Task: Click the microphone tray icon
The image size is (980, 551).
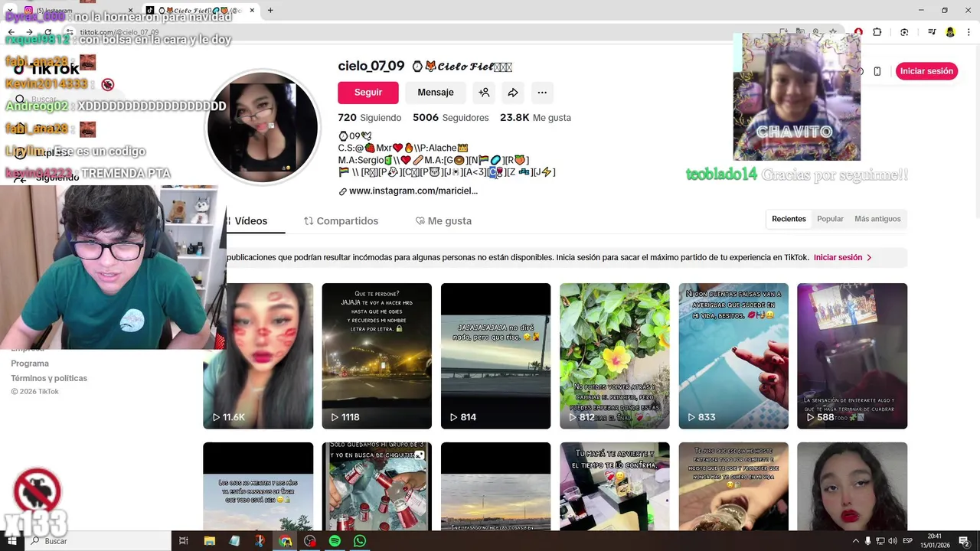Action: [868, 541]
